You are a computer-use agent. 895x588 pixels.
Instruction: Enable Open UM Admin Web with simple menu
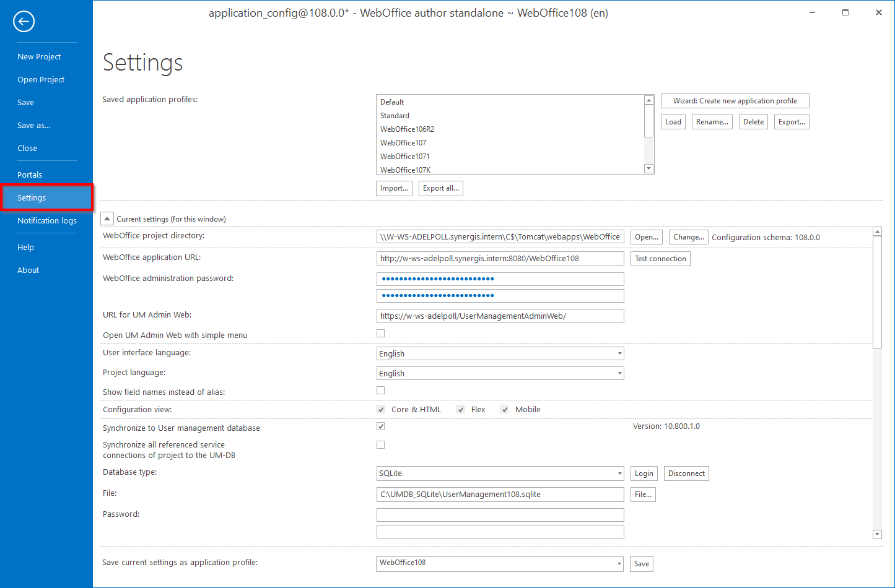tap(380, 333)
